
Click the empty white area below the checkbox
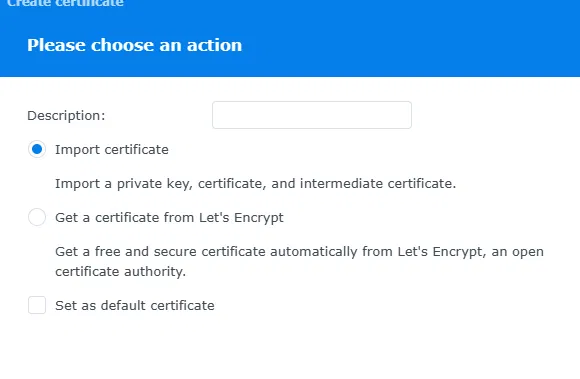pos(290,348)
